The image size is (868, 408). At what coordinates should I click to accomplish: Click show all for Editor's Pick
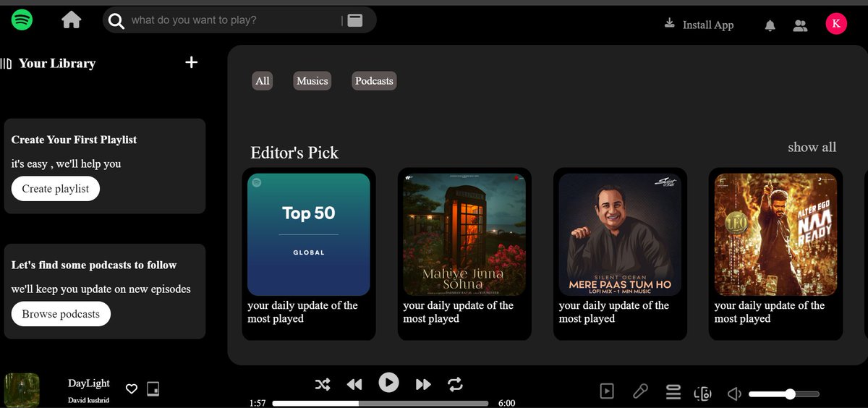[x=812, y=147]
